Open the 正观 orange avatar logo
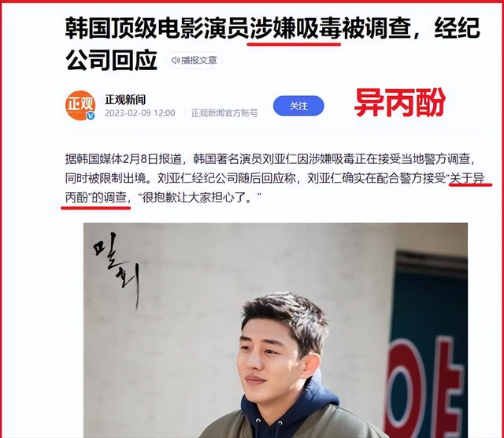Screen dimensions: 504x438 (80, 105)
